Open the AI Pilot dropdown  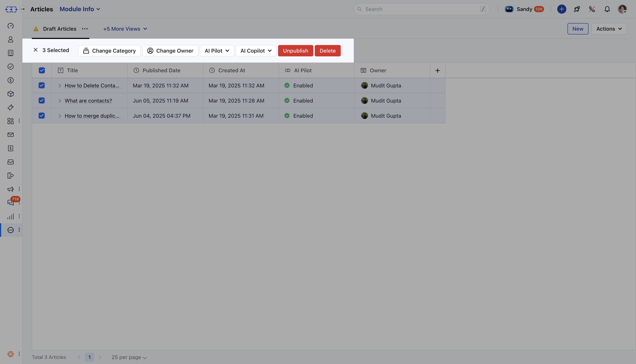click(x=217, y=51)
